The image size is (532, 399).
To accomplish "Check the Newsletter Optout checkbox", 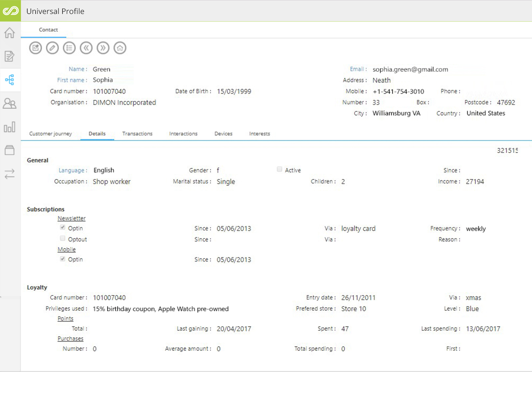I will (x=63, y=238).
